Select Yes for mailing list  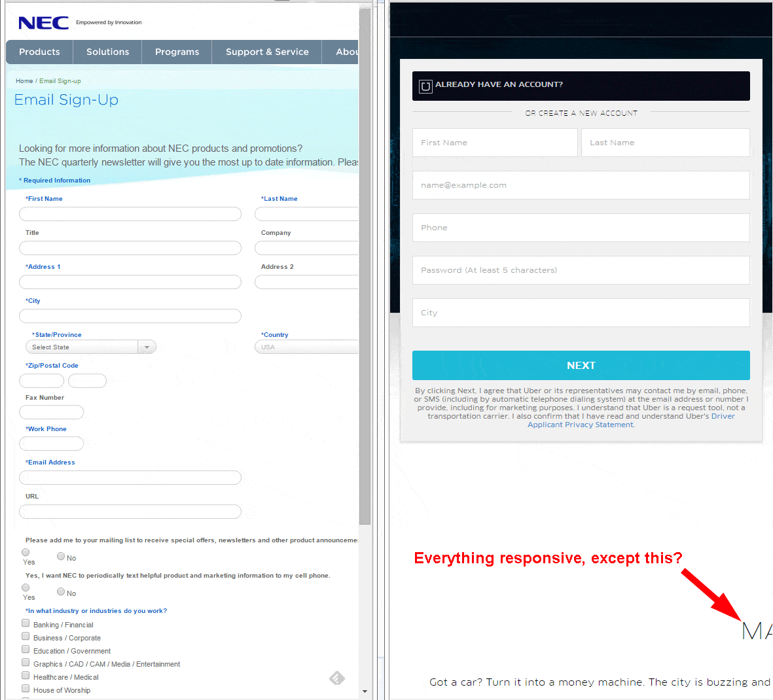[x=26, y=552]
